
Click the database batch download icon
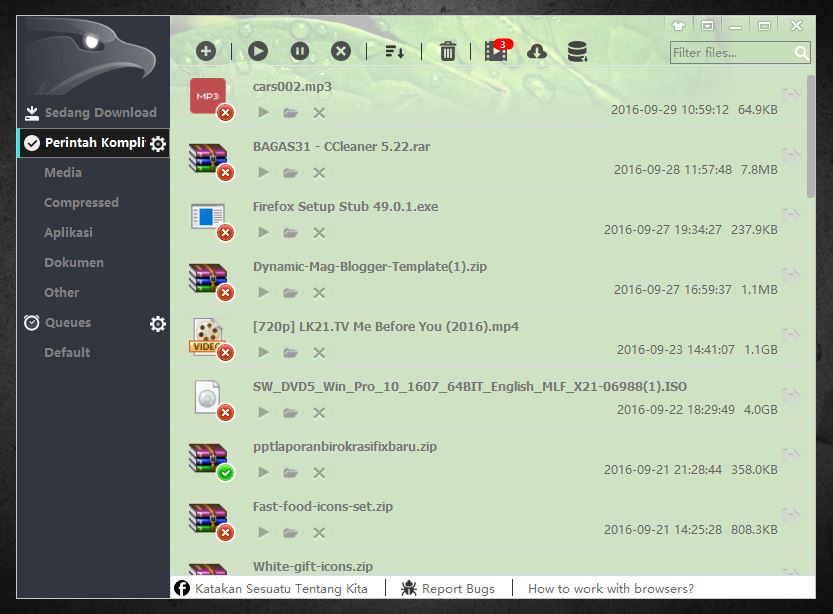tap(577, 51)
